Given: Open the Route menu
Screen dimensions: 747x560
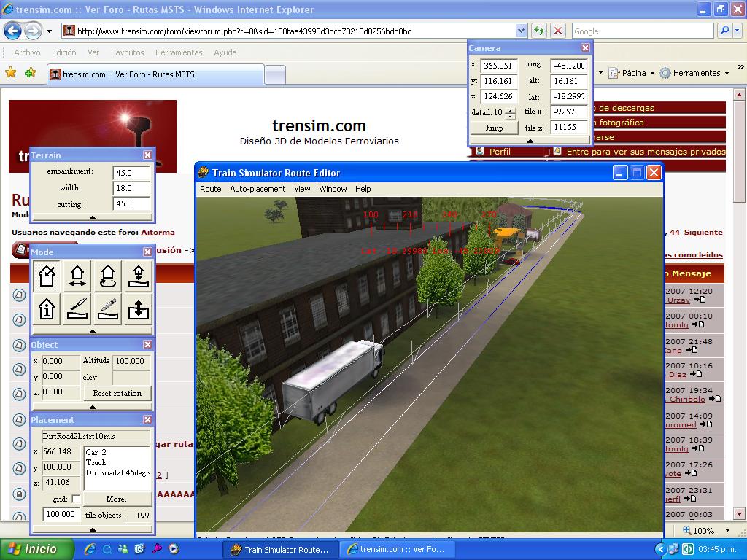Looking at the screenshot, I should click(x=210, y=189).
